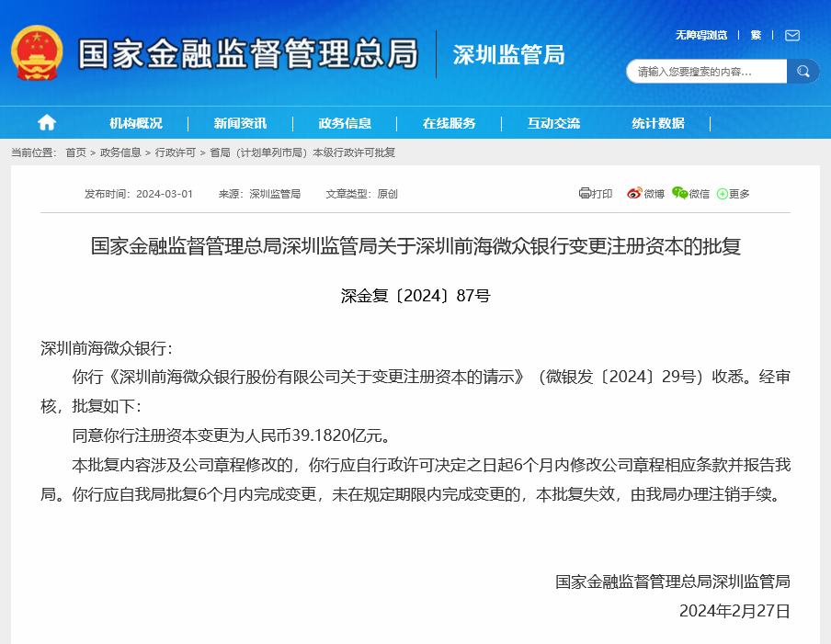Open the 新闻资讯 menu

tap(240, 123)
